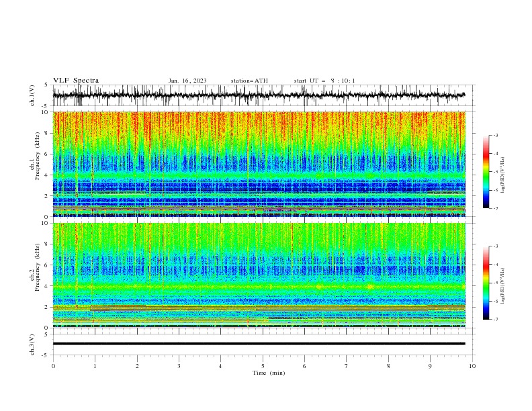532x411 pixels.
Task: Click the time axis tick label "0"
Action: point(53,366)
